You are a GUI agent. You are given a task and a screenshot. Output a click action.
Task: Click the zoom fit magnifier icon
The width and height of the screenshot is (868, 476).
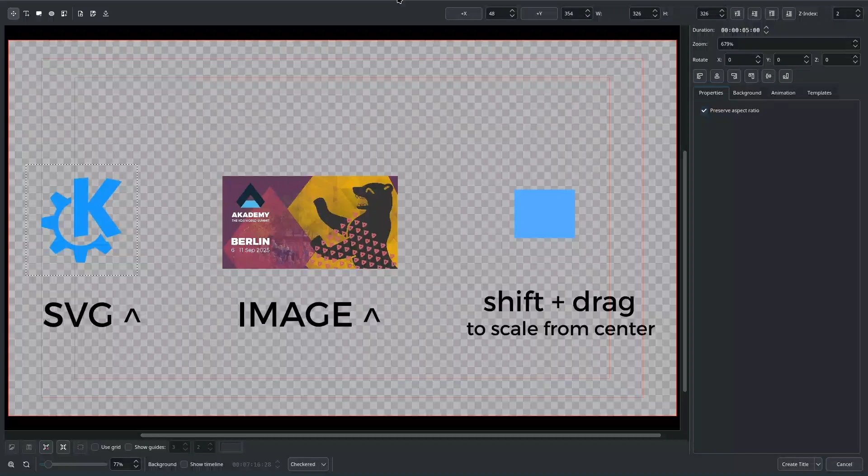11,464
